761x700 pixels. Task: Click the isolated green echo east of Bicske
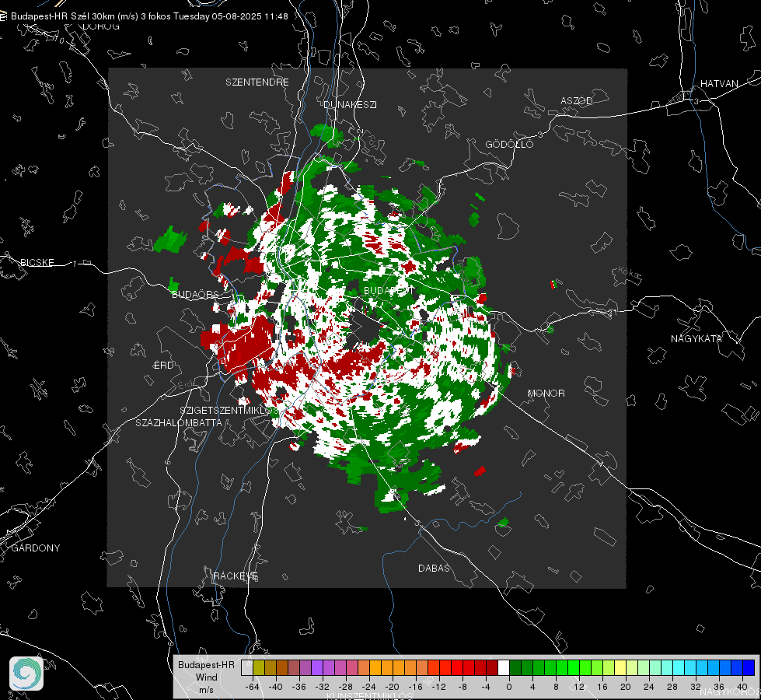[170, 240]
